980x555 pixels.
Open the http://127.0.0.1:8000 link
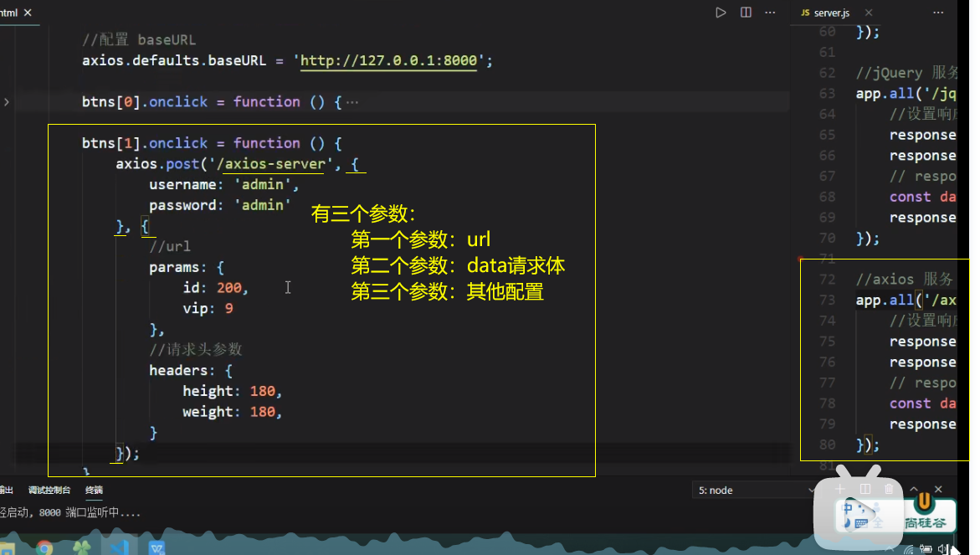click(x=389, y=60)
